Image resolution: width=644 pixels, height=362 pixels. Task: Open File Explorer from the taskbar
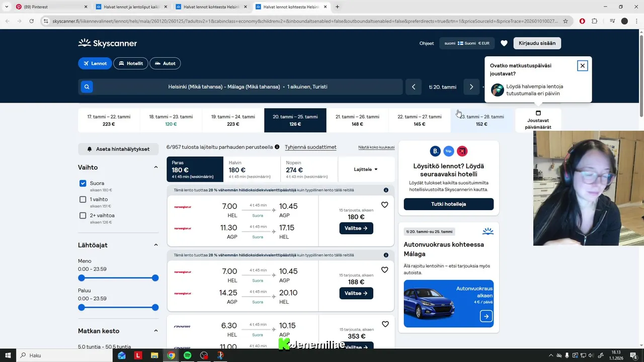pos(154,355)
